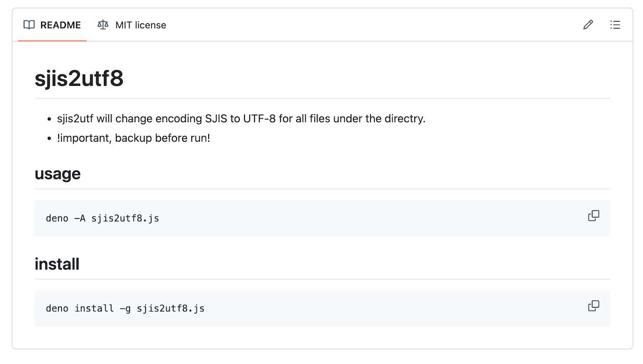Switch to the README tab
This screenshot has height=364, width=643.
pos(52,25)
